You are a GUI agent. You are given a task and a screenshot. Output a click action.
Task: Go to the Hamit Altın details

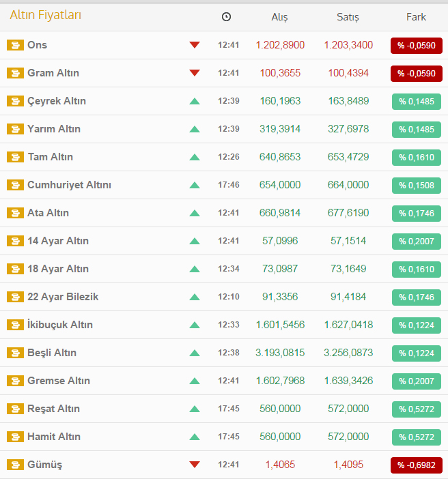[x=54, y=437]
